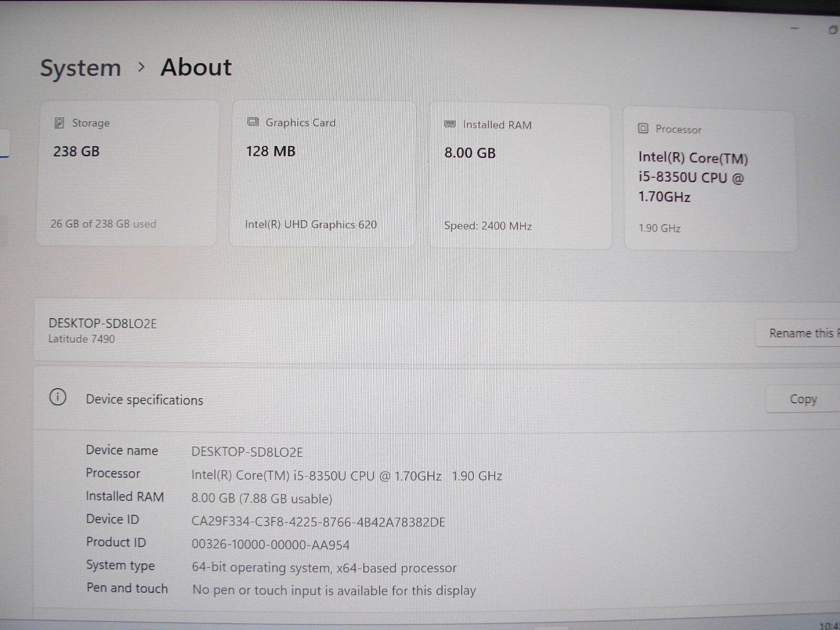Click the taskbar clock in the corner

click(829, 625)
